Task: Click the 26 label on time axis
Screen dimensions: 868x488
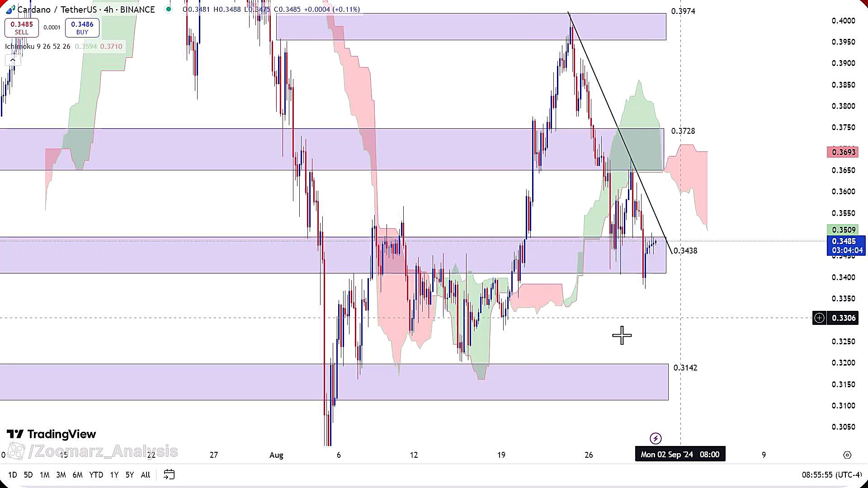Action: (x=589, y=455)
